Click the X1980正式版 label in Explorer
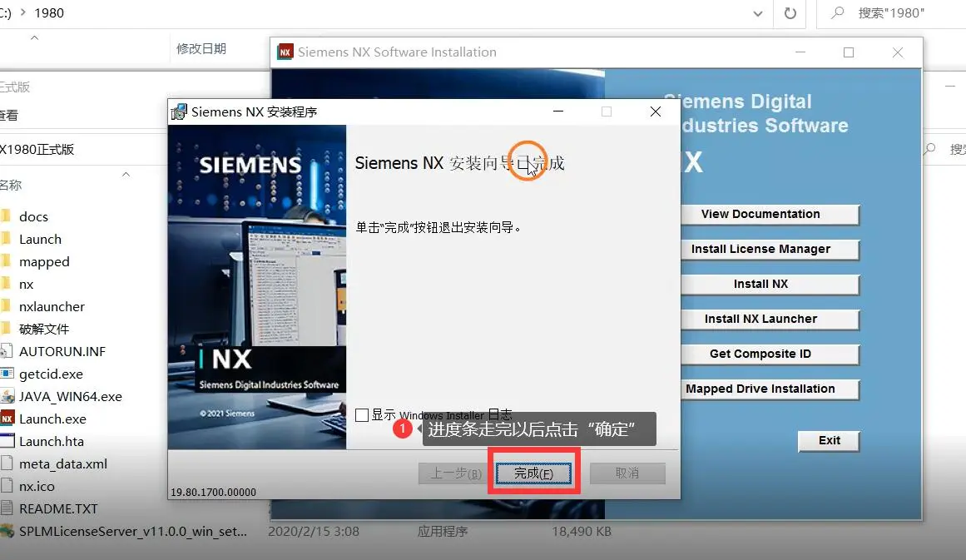Viewport: 966px width, 560px height. [x=37, y=149]
